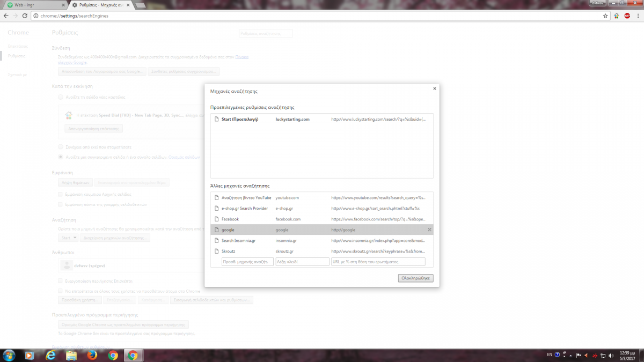644x362 pixels.
Task: Toggle the allow anyone to add users checkbox
Action: pos(60,291)
